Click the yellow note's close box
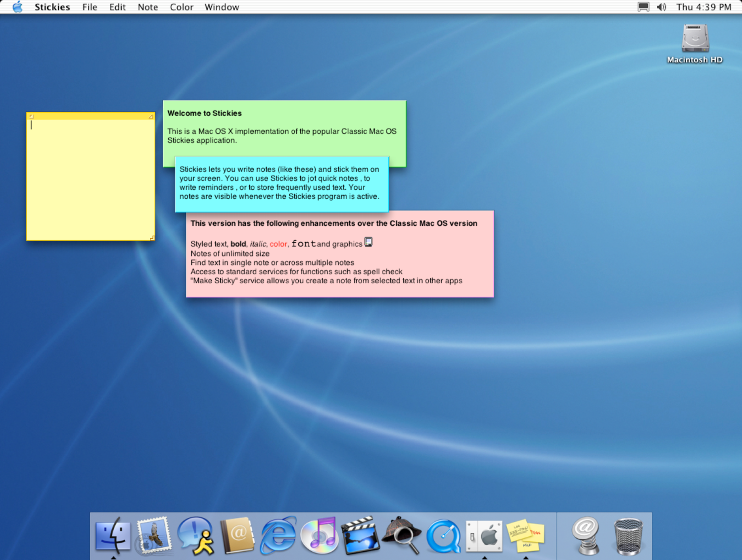742x560 pixels. 31,117
